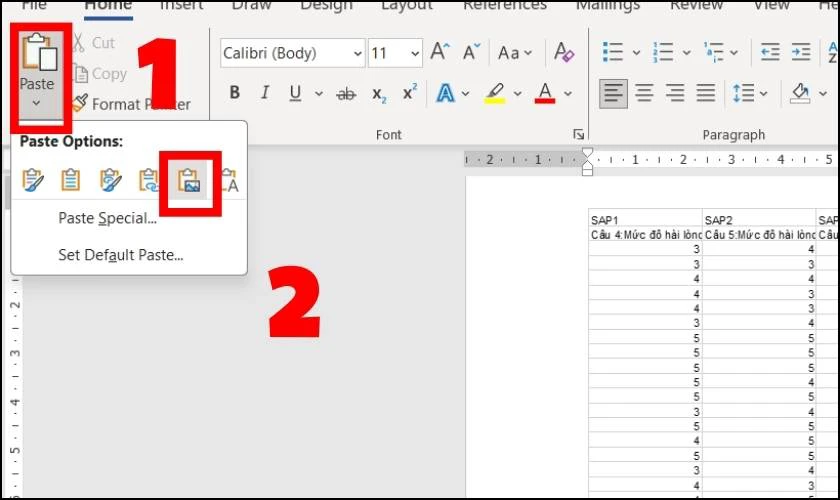Clear all formatting with eraser icon
Image resolution: width=840 pixels, height=500 pixels.
coord(564,52)
